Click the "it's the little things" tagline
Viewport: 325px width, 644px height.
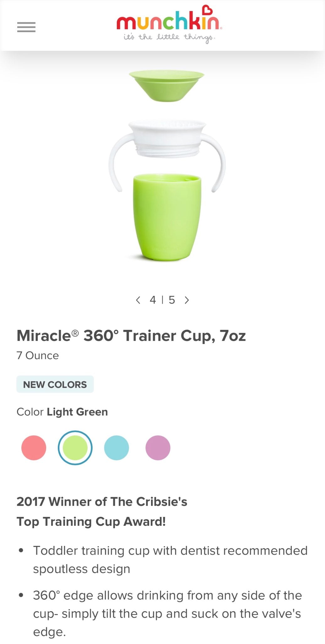click(169, 38)
